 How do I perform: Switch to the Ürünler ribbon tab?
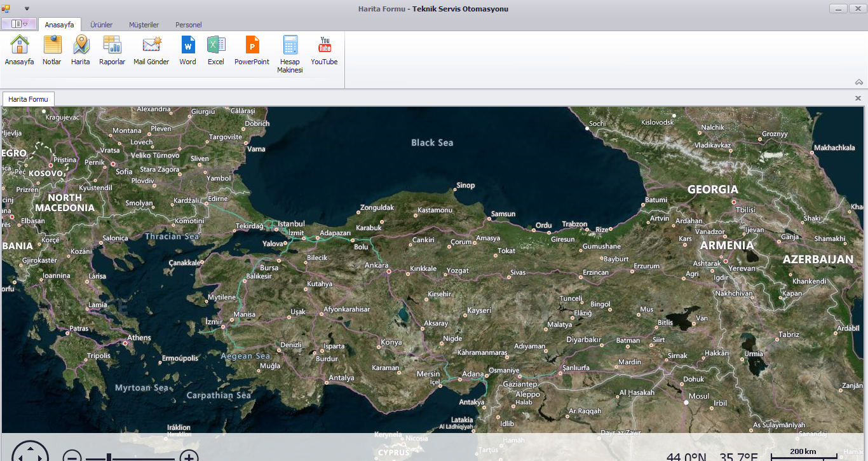click(x=101, y=25)
